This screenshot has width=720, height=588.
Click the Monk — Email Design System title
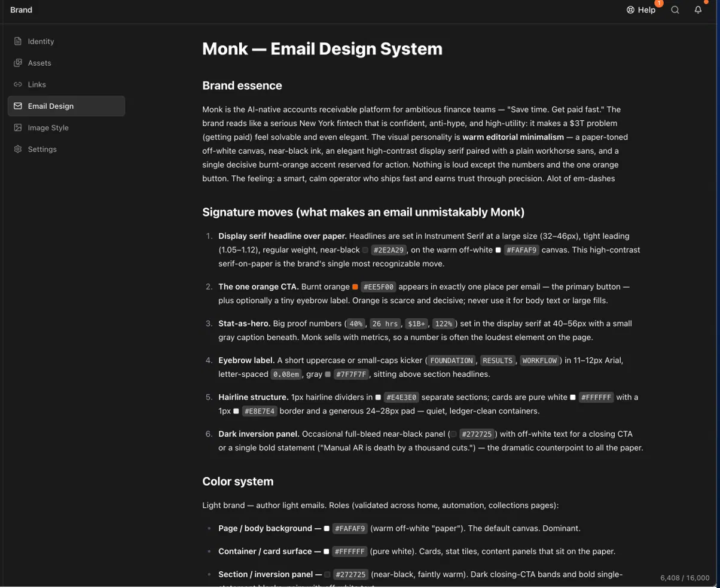pyautogui.click(x=322, y=48)
